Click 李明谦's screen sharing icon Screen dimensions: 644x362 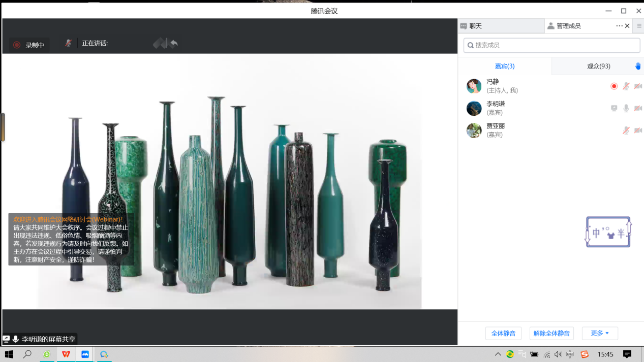614,108
